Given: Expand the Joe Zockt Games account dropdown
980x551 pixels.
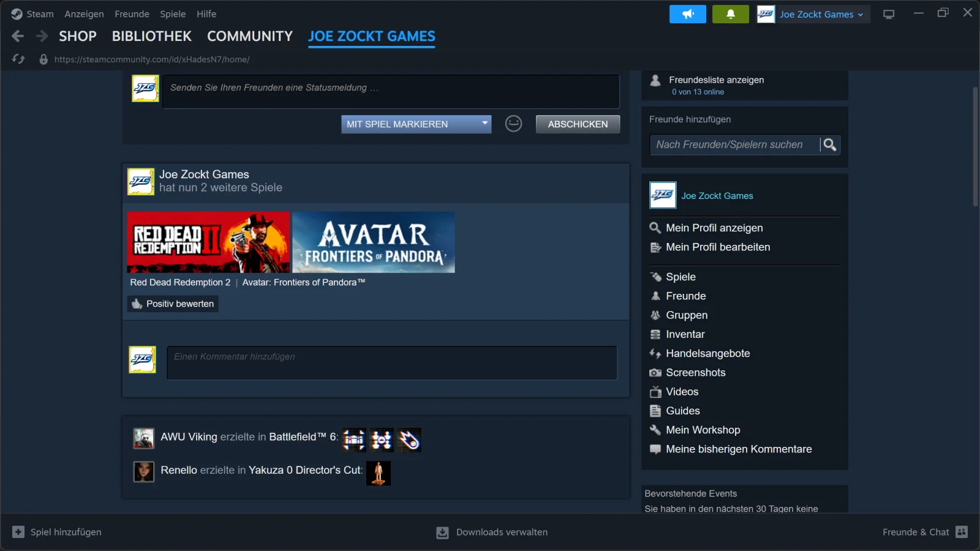Looking at the screenshot, I should [x=813, y=14].
